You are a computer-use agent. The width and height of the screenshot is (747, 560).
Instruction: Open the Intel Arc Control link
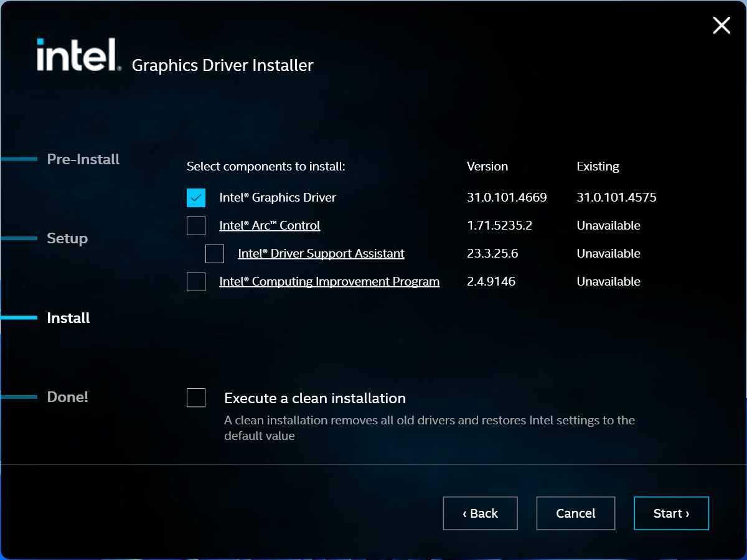click(x=270, y=226)
